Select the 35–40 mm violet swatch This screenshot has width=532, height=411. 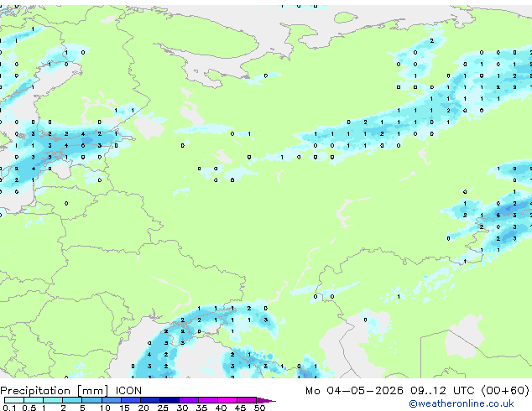pyautogui.click(x=207, y=400)
